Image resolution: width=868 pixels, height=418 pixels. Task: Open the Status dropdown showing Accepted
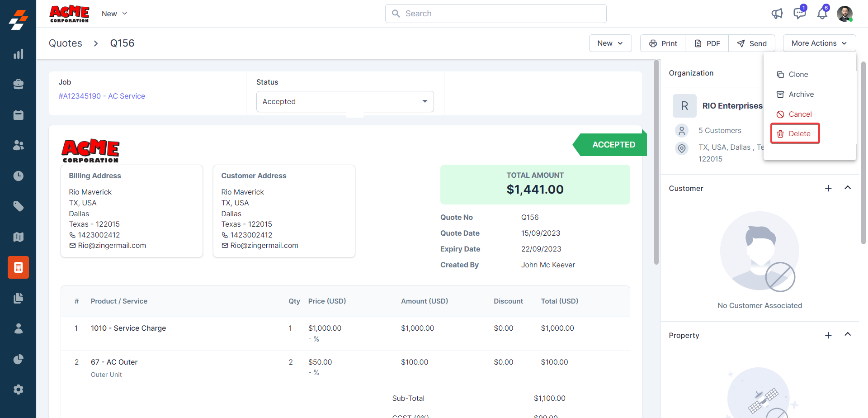pyautogui.click(x=344, y=102)
